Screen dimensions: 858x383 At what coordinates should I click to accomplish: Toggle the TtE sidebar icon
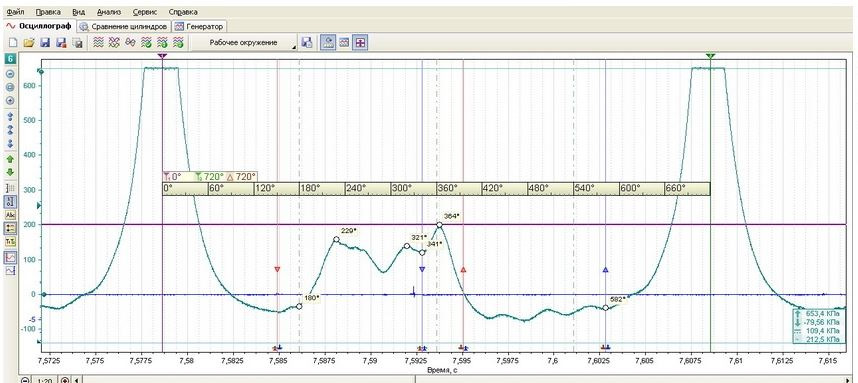(10, 241)
